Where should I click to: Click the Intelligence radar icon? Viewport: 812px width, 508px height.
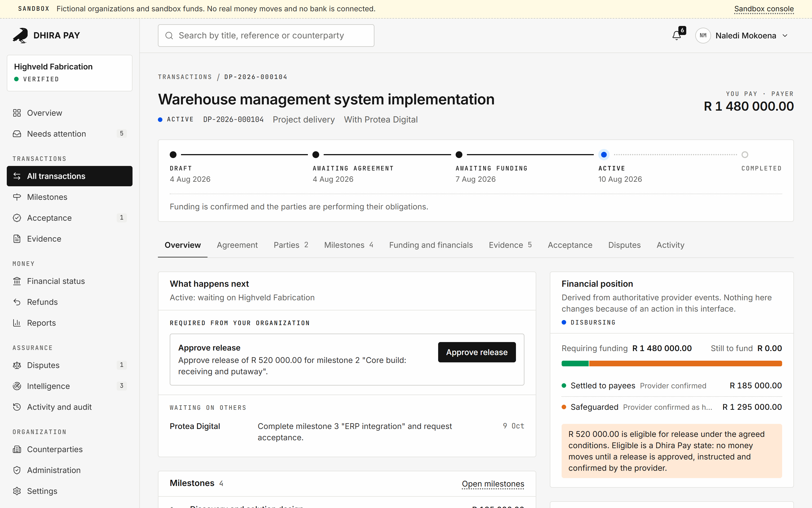pyautogui.click(x=17, y=386)
